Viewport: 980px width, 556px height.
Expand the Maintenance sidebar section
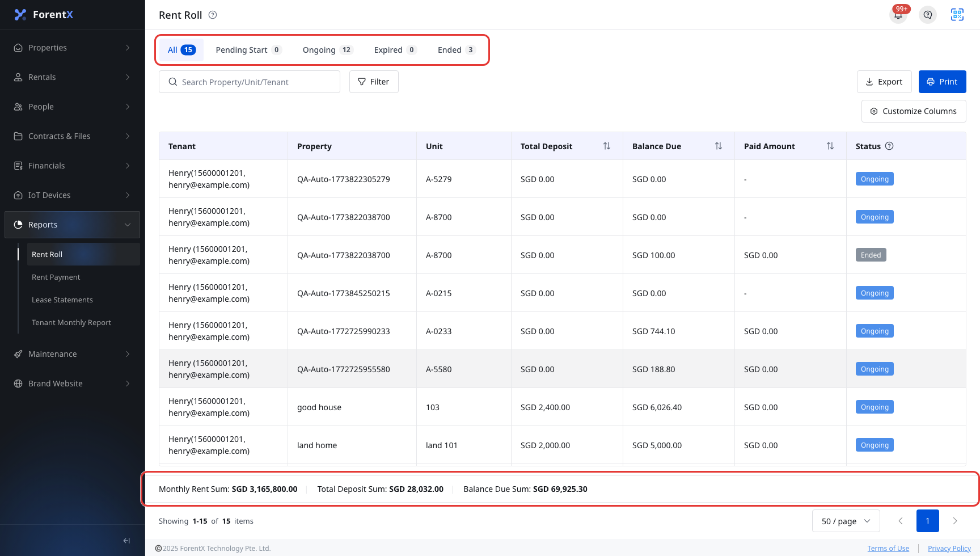(x=72, y=354)
